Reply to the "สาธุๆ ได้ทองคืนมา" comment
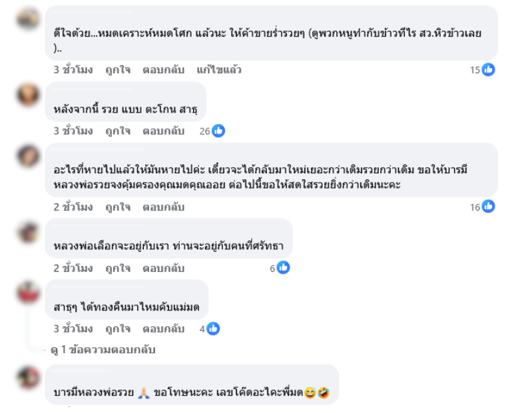The height and width of the screenshot is (413, 532). tap(163, 328)
